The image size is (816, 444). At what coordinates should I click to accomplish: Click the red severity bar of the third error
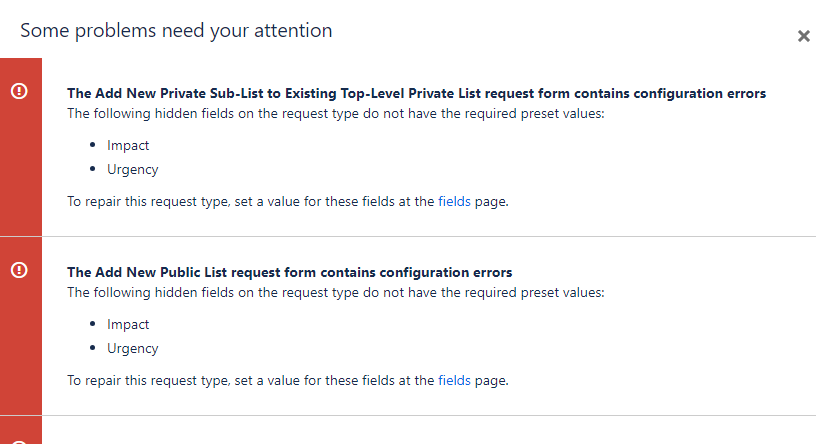[x=21, y=430]
